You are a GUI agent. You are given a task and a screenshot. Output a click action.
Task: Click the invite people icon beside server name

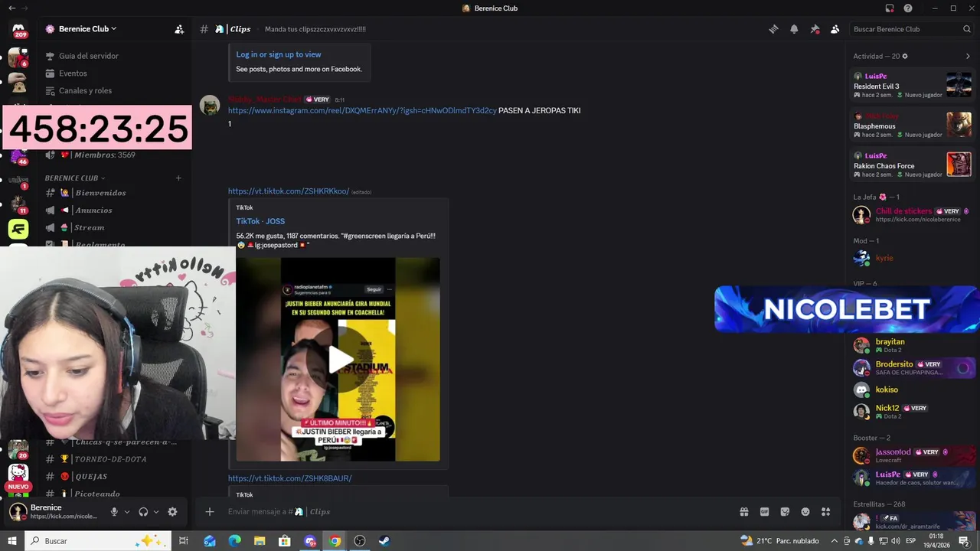(x=179, y=29)
